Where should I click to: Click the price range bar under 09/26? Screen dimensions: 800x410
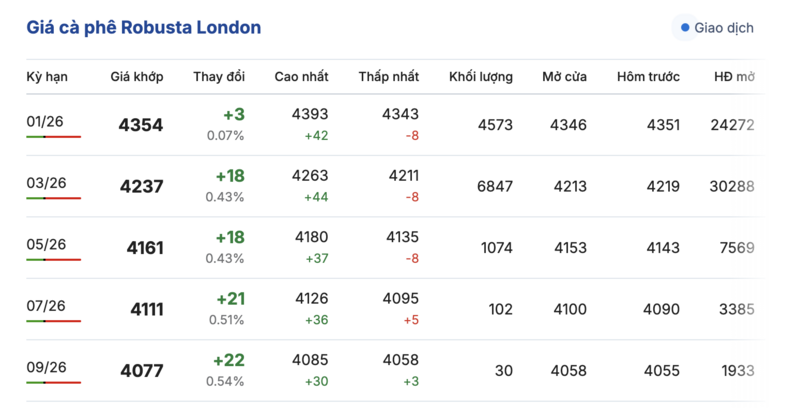[53, 383]
